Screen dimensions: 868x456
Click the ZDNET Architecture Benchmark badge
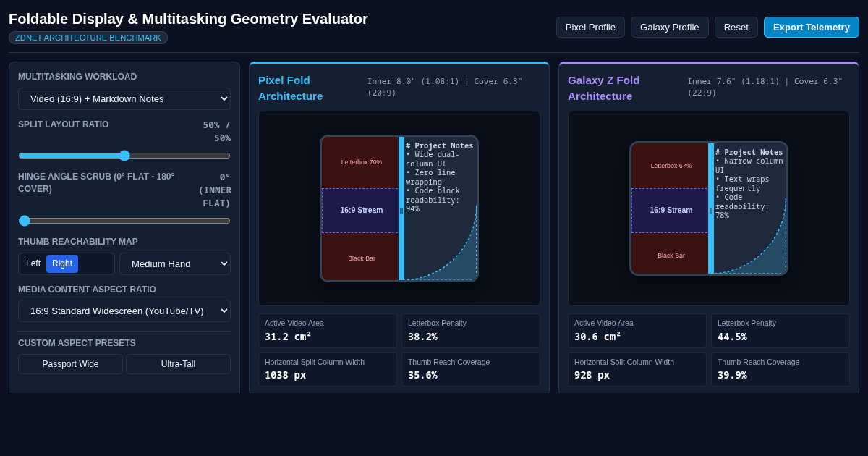point(88,38)
